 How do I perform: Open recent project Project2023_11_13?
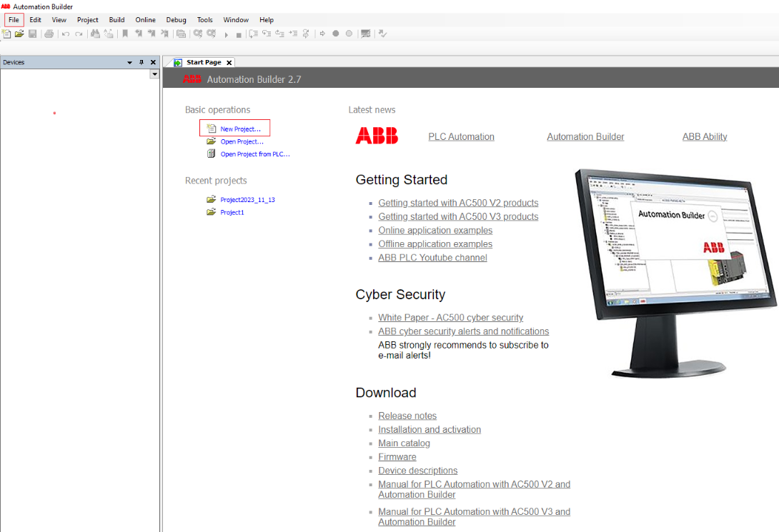(x=247, y=200)
